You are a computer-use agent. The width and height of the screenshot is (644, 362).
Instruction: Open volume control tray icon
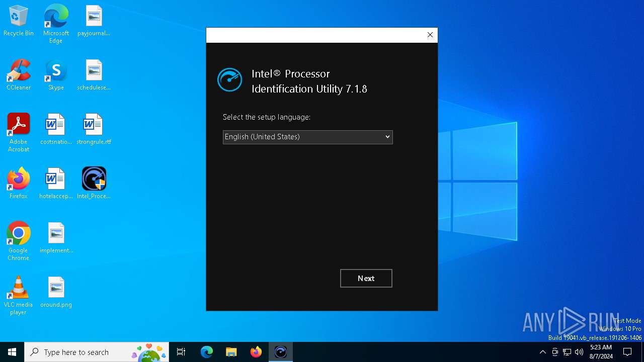coord(579,352)
